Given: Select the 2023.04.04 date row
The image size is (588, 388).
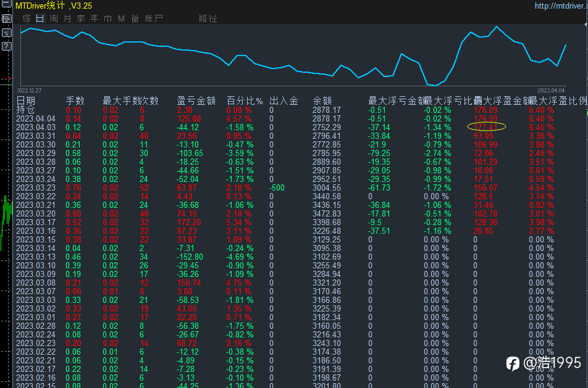Looking at the screenshot, I should click(x=36, y=118).
